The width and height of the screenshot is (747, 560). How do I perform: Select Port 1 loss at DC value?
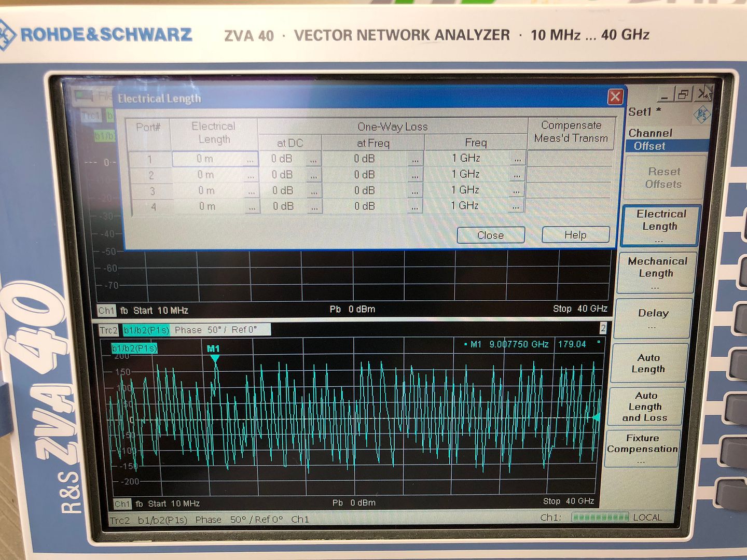point(282,159)
